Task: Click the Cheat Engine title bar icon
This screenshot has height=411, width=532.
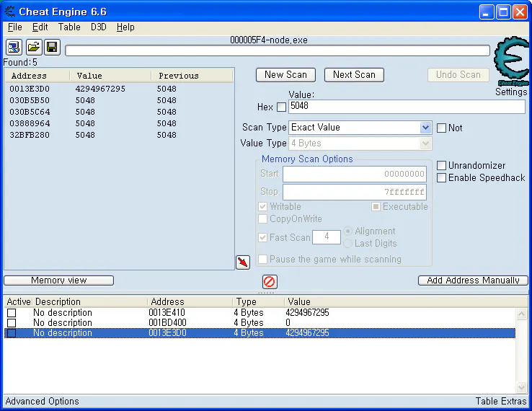Action: [10, 12]
